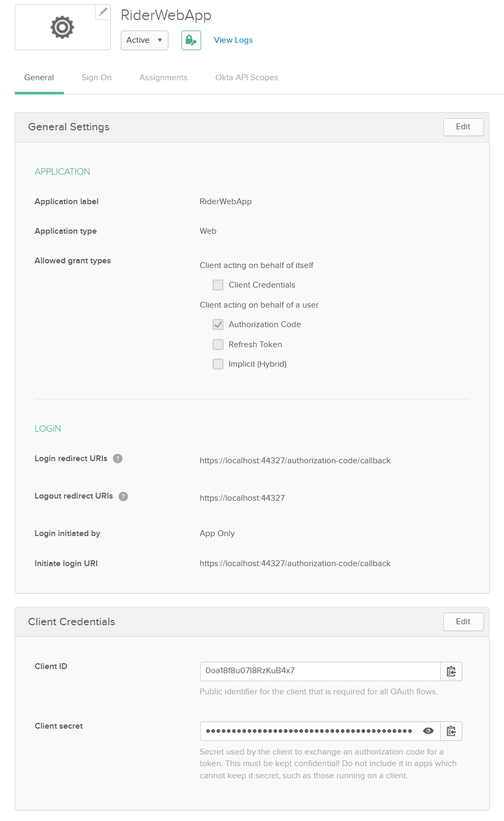Switch to the Sign On tab

coord(97,78)
